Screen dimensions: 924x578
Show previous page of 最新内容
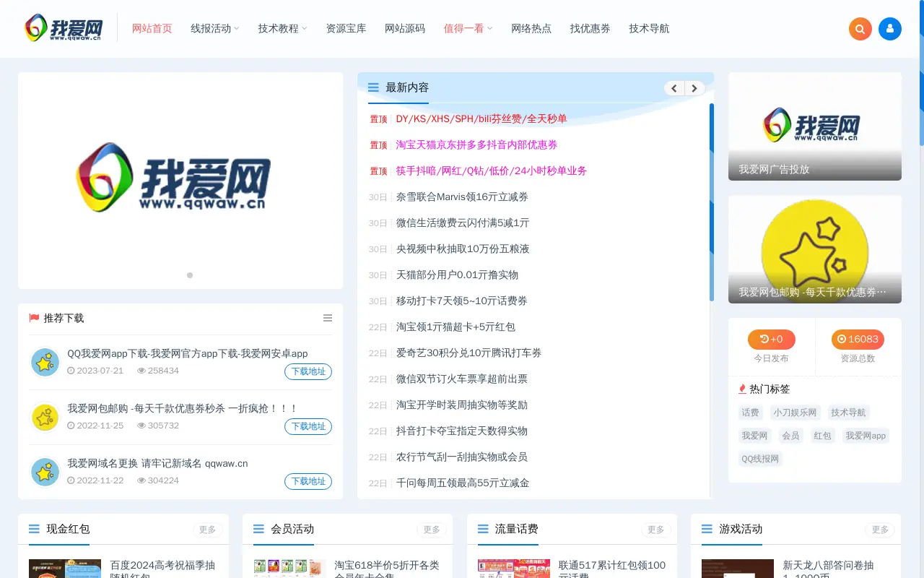(x=674, y=88)
